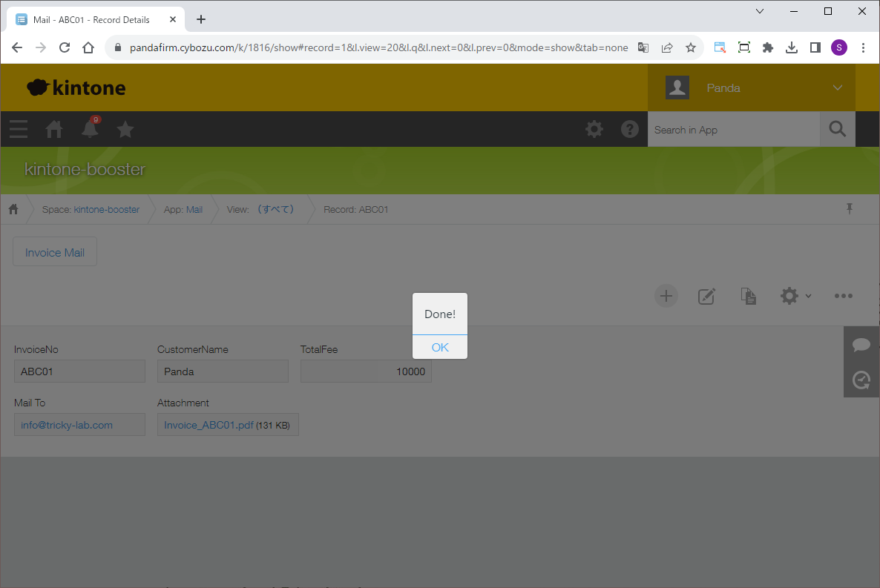Screen dimensions: 880x588
Task: Click the info@tricky-lab.com email link
Action: click(67, 425)
